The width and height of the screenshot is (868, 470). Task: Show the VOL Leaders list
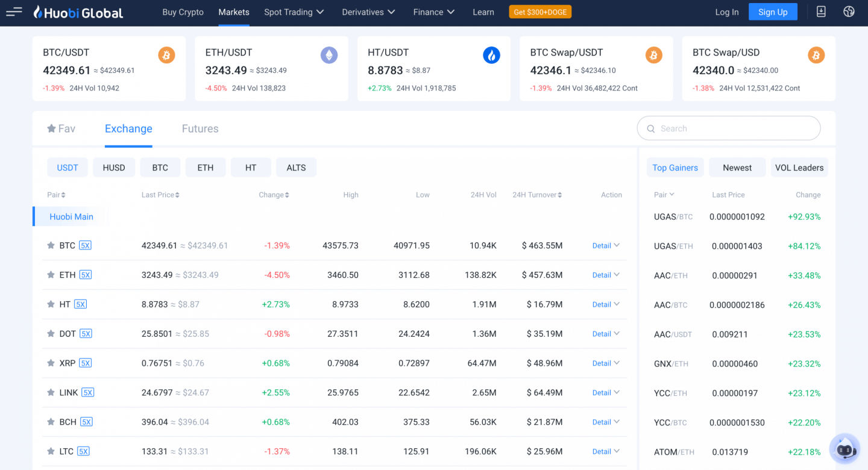(x=799, y=168)
